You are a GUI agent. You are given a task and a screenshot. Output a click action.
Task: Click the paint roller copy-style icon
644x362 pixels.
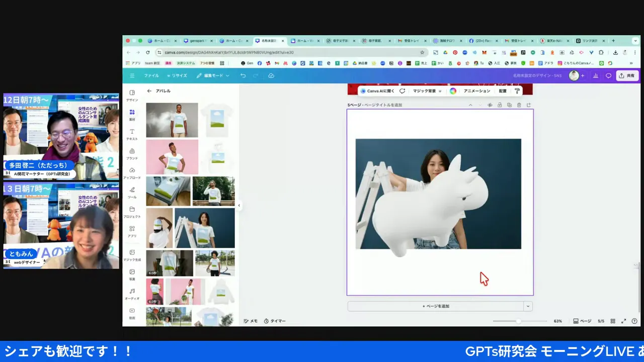[x=517, y=91]
